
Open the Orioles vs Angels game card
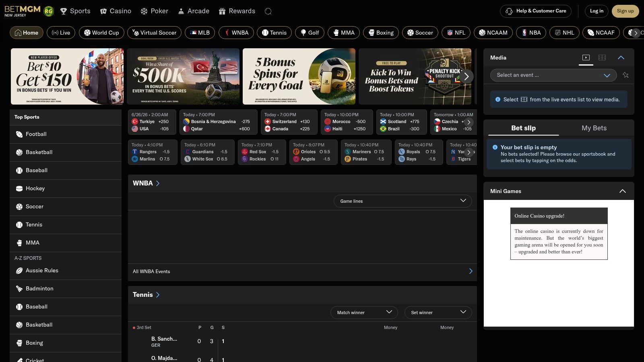[313, 152]
